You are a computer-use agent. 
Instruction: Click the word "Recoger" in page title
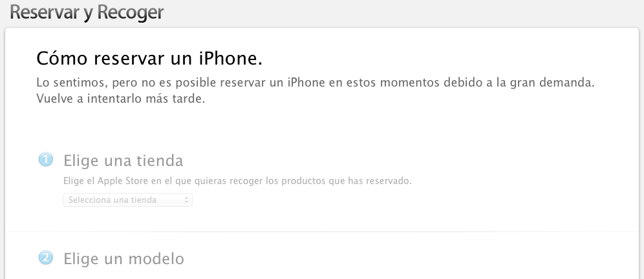131,12
